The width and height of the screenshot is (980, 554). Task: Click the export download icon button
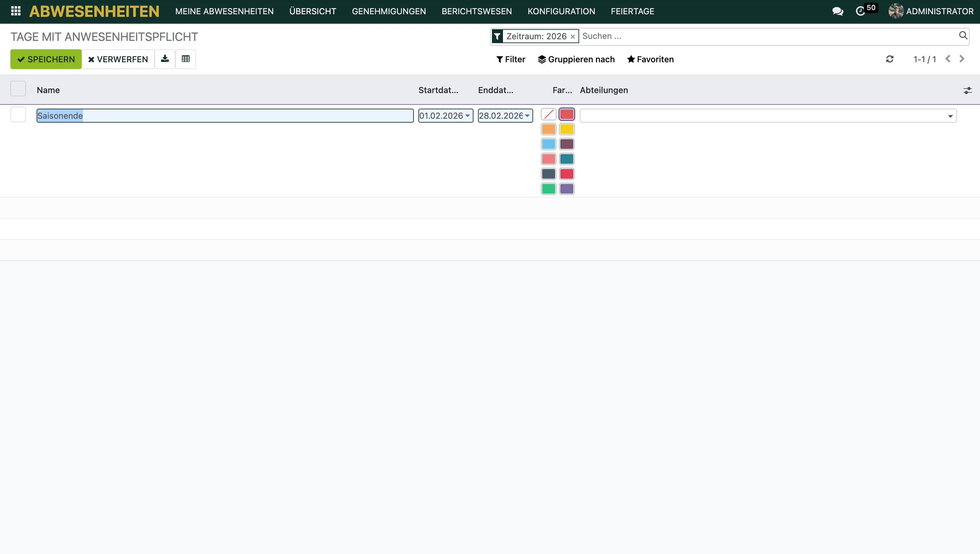coord(165,59)
